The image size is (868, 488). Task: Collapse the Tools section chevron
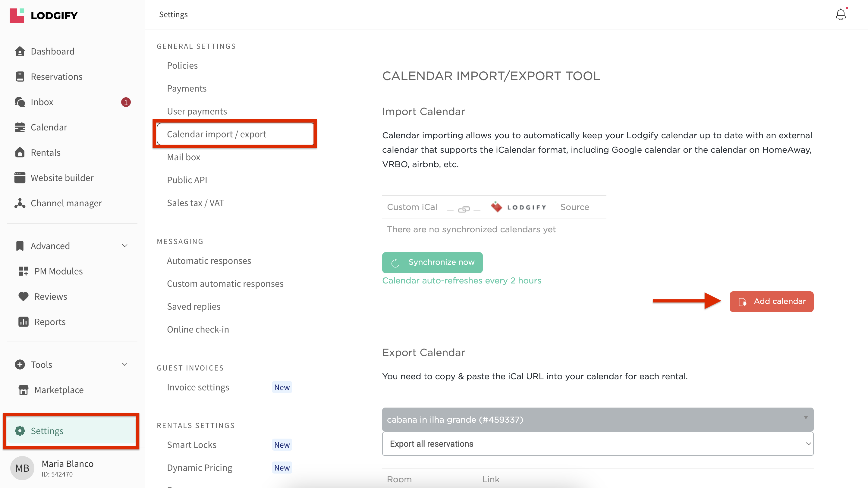tap(125, 364)
